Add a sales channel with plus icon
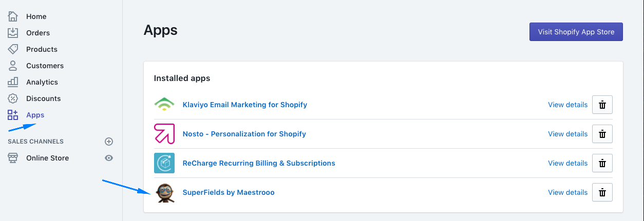Image resolution: width=644 pixels, height=221 pixels. pyautogui.click(x=109, y=142)
